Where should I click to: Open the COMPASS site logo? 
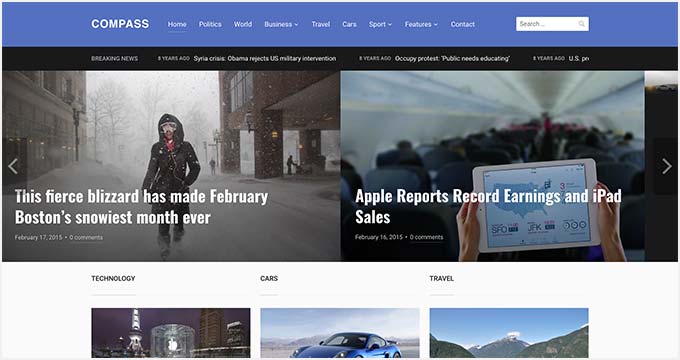point(120,24)
